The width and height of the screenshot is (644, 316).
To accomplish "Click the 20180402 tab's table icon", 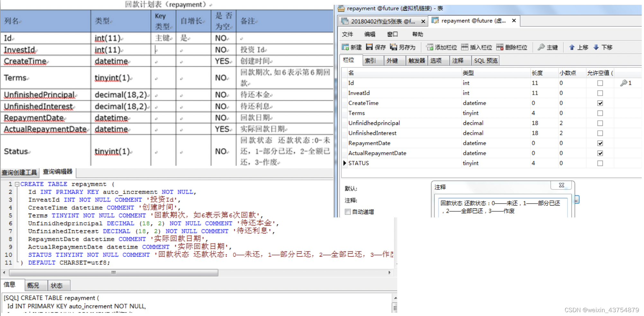I will click(345, 21).
